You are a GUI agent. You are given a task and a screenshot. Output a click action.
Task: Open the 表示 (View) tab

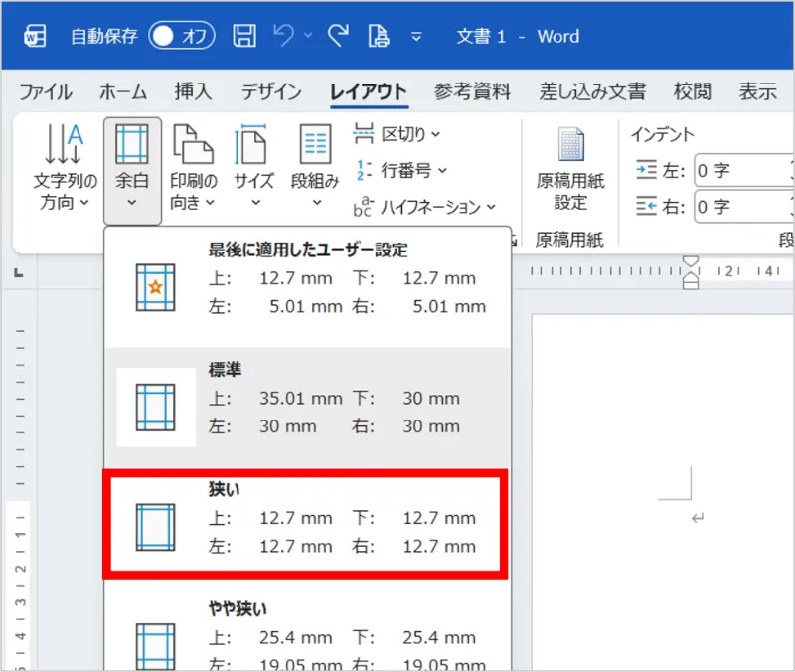758,91
